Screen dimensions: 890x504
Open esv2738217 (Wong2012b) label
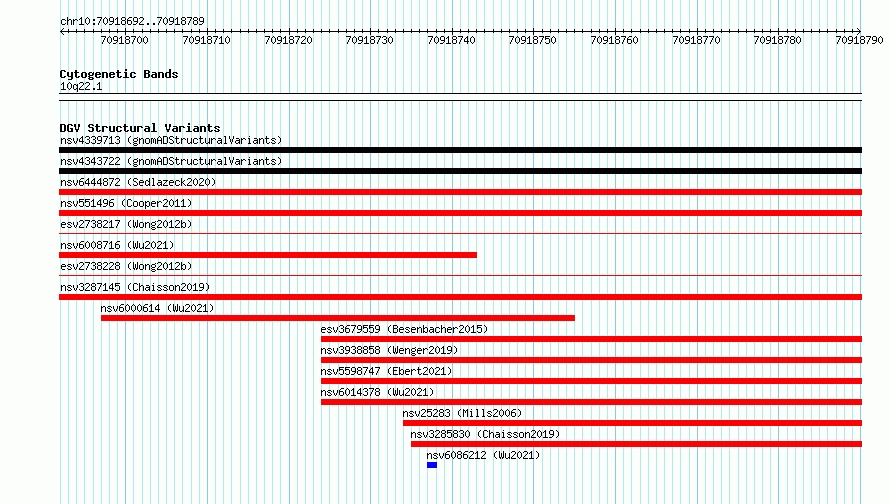126,224
